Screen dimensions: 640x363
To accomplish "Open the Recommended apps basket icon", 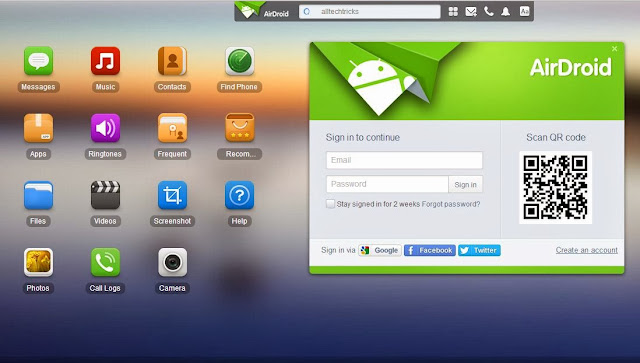I will click(x=240, y=128).
